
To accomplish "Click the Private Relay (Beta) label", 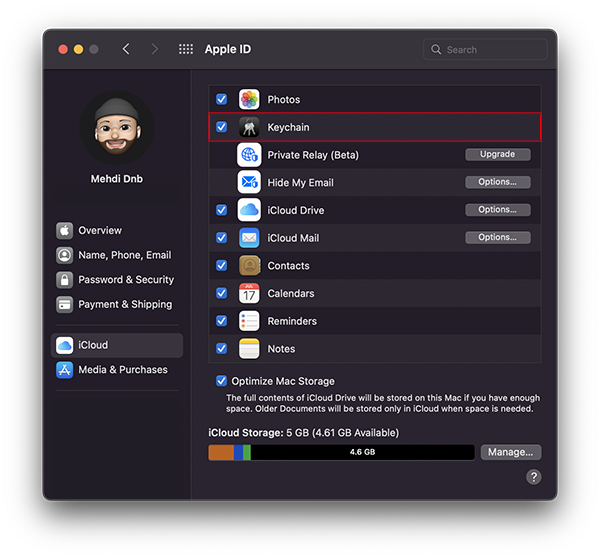I will (x=313, y=155).
